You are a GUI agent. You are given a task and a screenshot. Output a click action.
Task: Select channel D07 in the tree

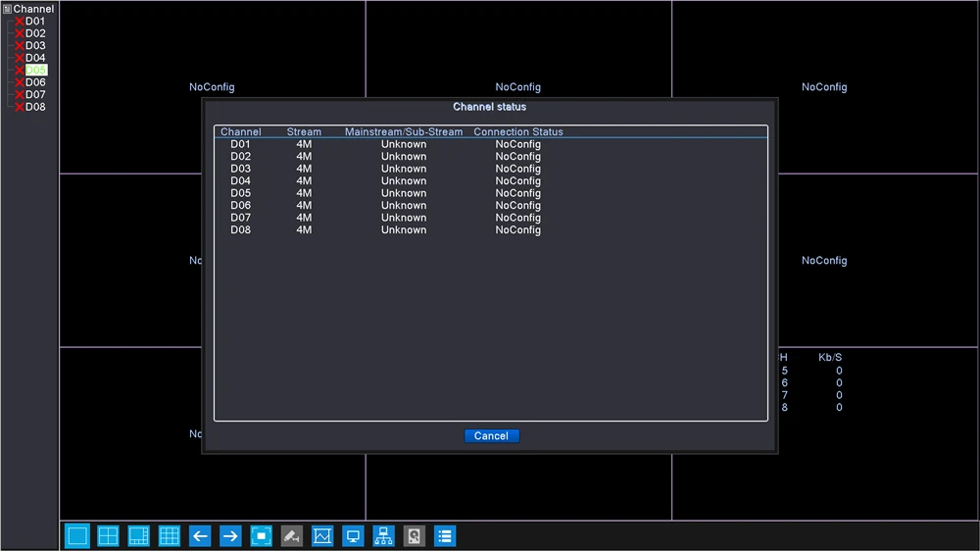(x=35, y=94)
